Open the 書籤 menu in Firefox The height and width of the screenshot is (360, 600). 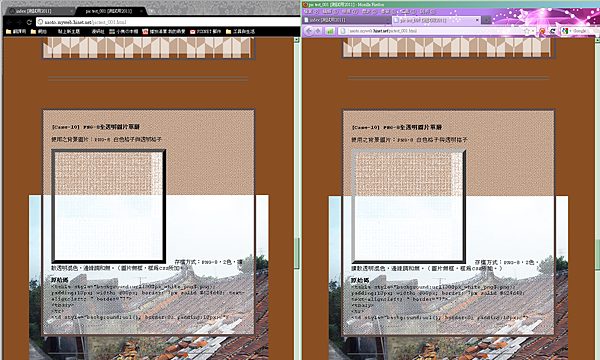tap(388, 12)
